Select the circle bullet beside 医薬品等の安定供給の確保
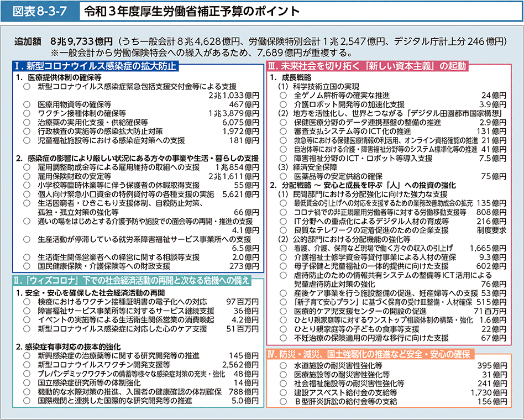Screen dimensions: 524x420 (283, 176)
